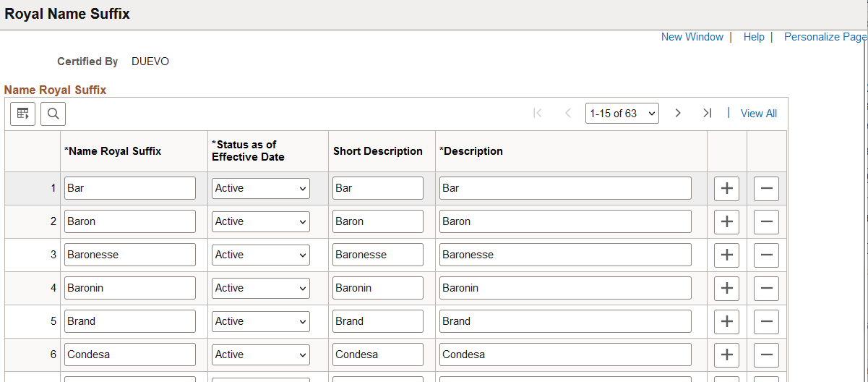The width and height of the screenshot is (868, 382).
Task: Add a row after Brand
Action: point(727,321)
